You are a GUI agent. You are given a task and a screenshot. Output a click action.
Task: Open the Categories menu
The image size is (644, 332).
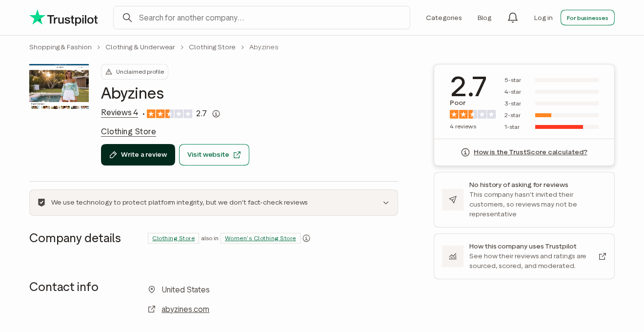444,18
